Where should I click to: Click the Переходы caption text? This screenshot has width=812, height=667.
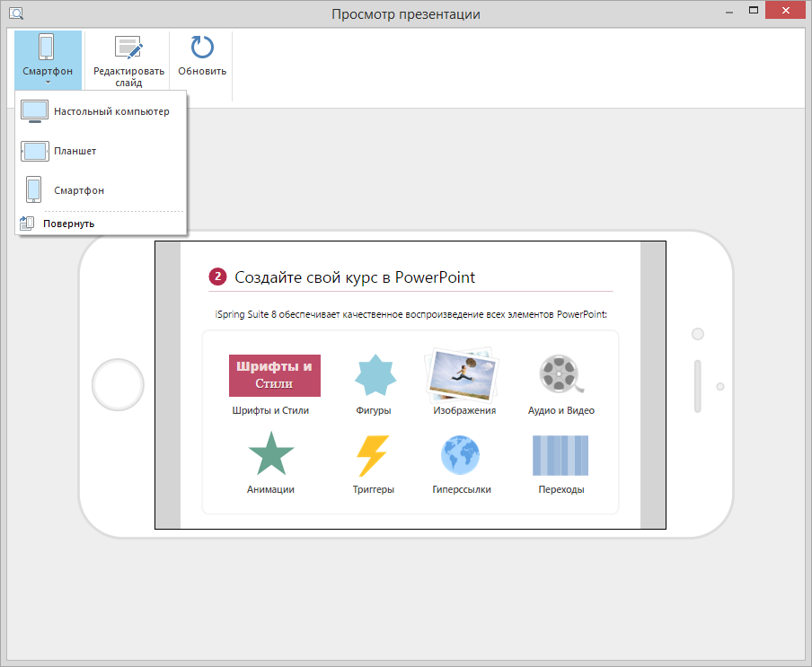[561, 489]
